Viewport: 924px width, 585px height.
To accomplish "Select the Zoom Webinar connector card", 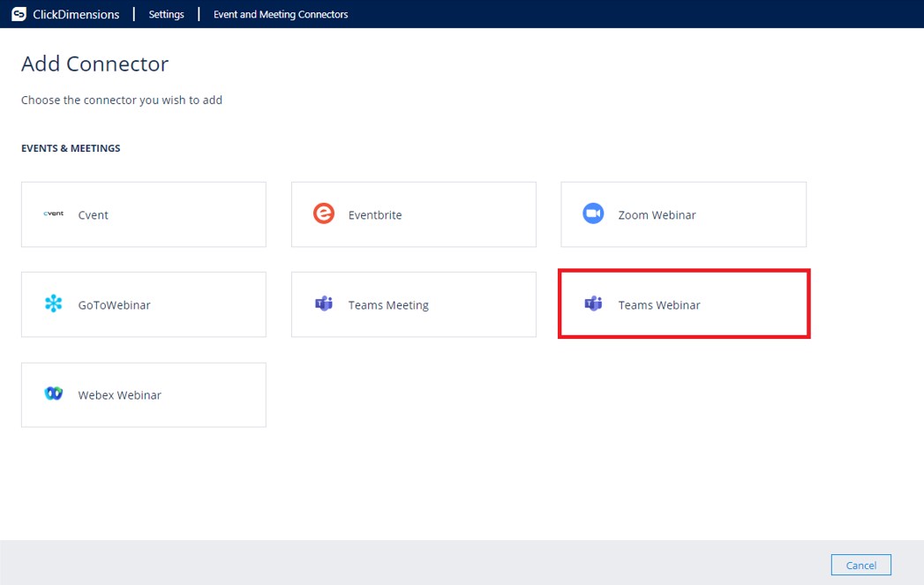I will (684, 214).
